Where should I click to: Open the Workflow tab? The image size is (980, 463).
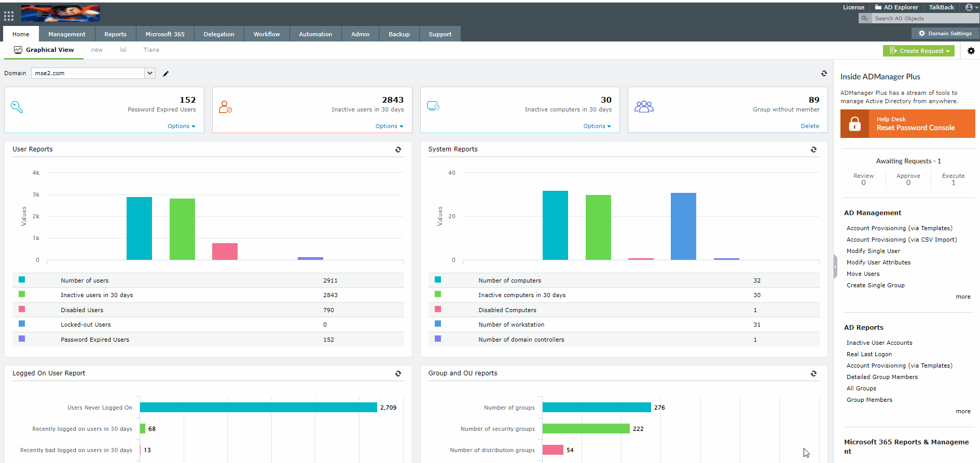pyautogui.click(x=267, y=34)
